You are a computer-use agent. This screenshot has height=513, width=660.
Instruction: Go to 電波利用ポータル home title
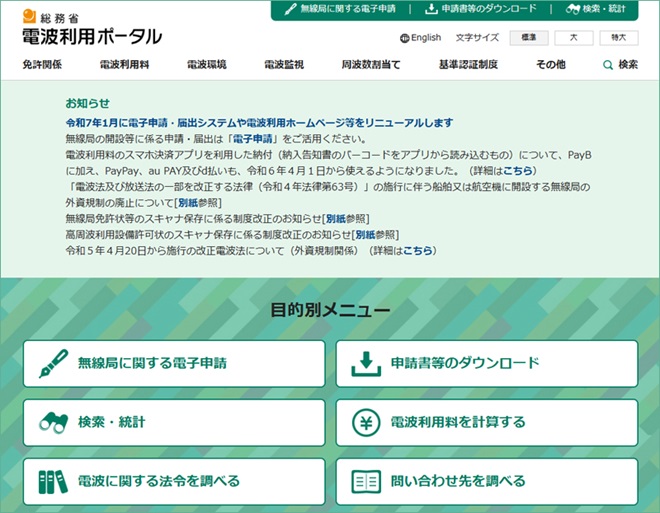pyautogui.click(x=92, y=37)
